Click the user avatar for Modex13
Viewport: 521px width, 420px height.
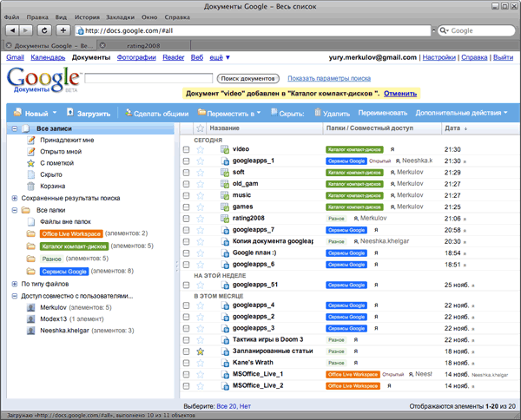click(30, 318)
